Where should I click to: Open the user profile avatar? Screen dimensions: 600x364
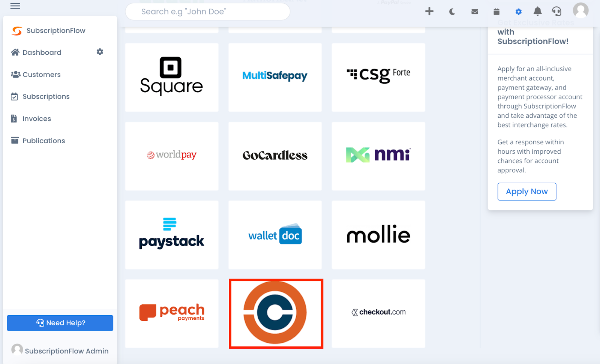click(x=580, y=10)
